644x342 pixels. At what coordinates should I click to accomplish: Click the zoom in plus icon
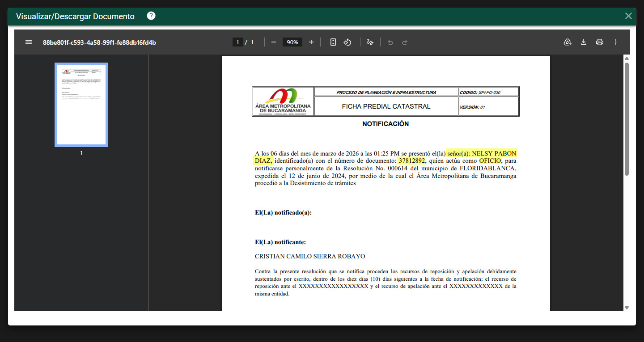pyautogui.click(x=311, y=42)
